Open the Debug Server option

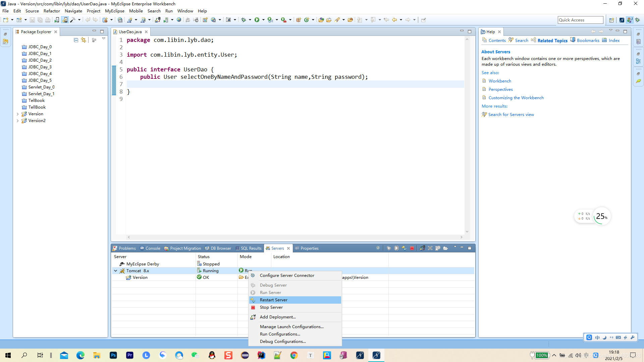pos(273,285)
